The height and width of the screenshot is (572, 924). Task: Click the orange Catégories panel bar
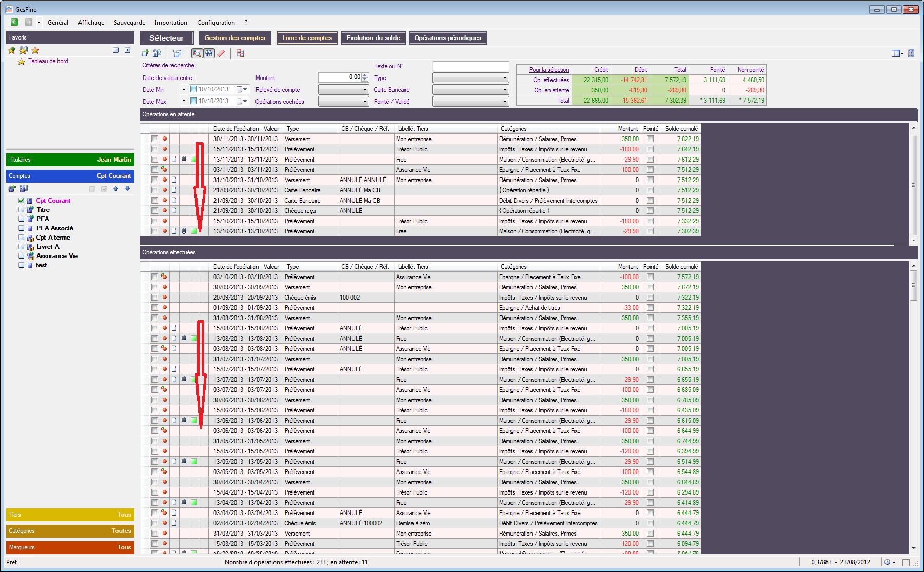pos(70,531)
